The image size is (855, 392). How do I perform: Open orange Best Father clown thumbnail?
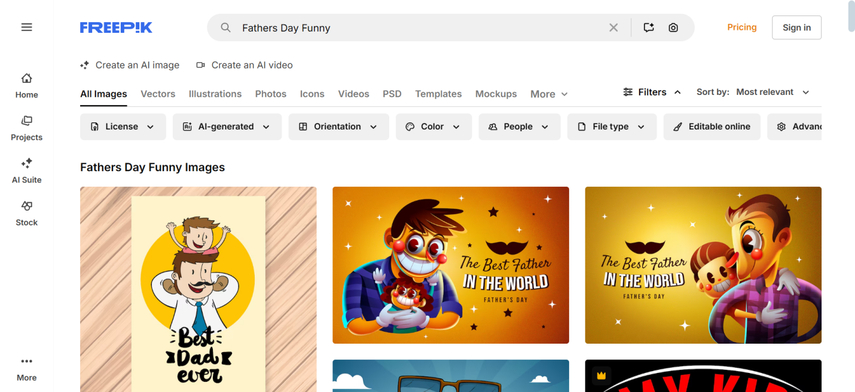450,265
